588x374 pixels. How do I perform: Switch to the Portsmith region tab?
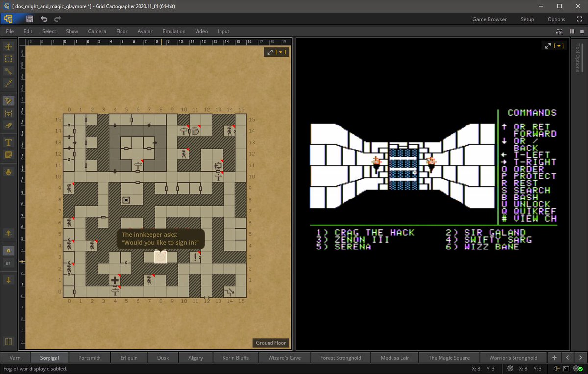90,358
